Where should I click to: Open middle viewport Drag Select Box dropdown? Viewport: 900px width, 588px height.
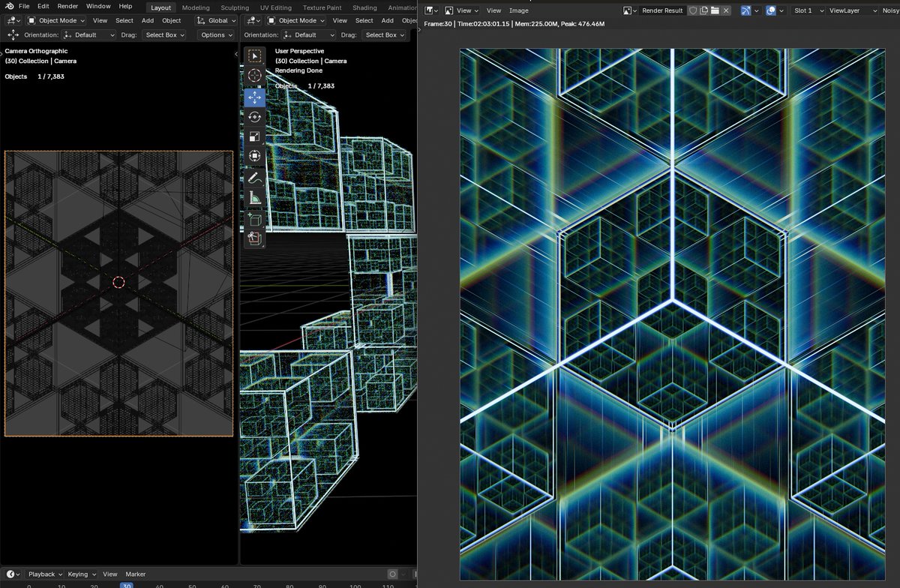pos(384,35)
